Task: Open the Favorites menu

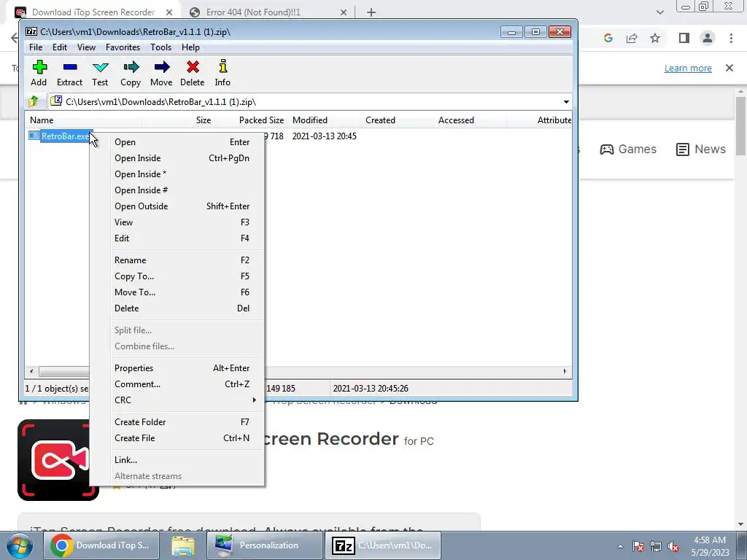Action: [x=123, y=47]
